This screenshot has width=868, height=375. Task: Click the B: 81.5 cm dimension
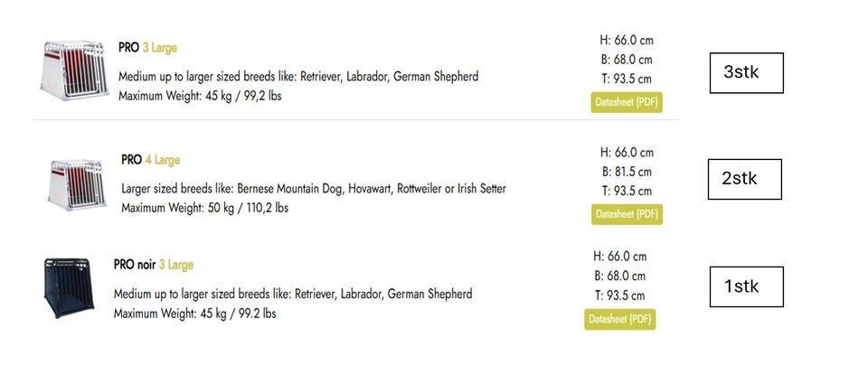627,172
